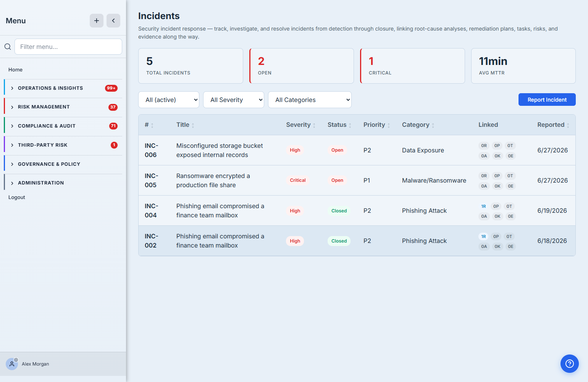The image size is (588, 382).
Task: Click the plus icon beside Menu
Action: [97, 21]
